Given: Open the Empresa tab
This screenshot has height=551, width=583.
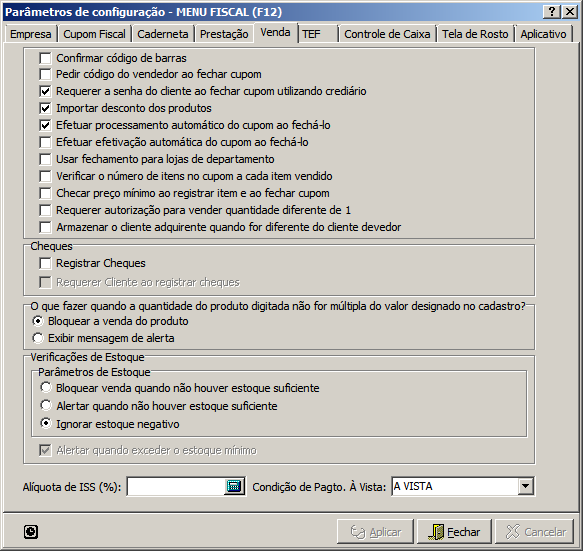Looking at the screenshot, I should 31,34.
